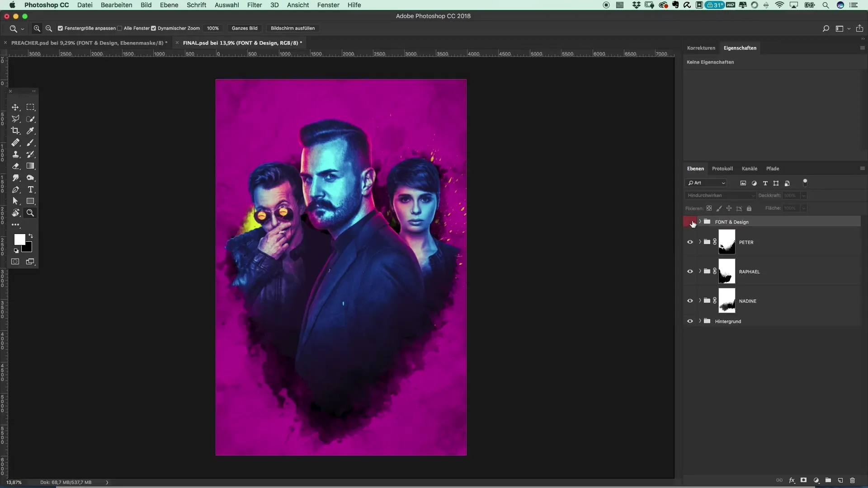Expand the PETER group

700,242
